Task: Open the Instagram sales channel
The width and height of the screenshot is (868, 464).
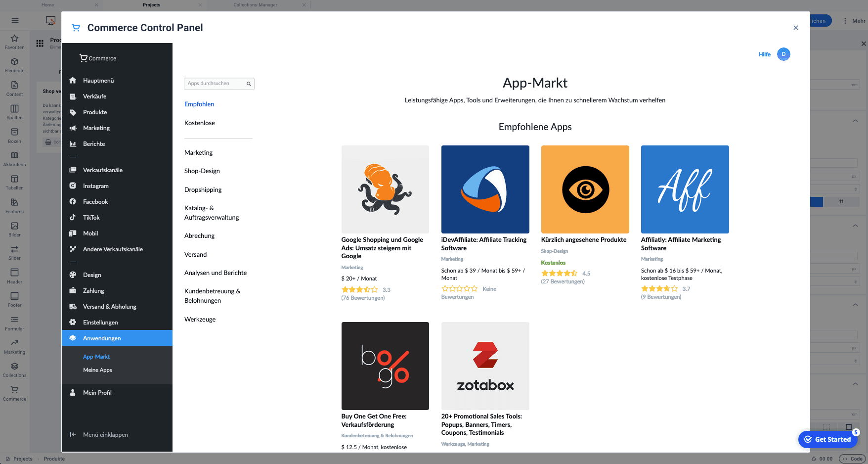Action: coord(95,186)
